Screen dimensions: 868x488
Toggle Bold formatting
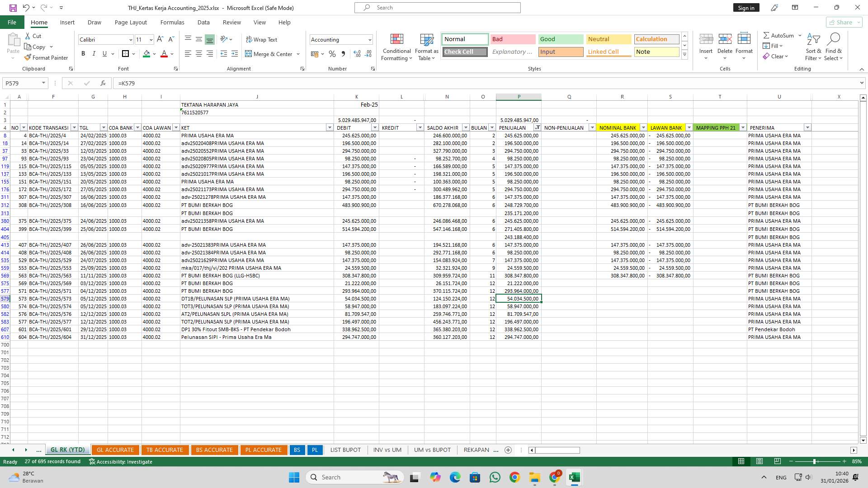(x=83, y=54)
